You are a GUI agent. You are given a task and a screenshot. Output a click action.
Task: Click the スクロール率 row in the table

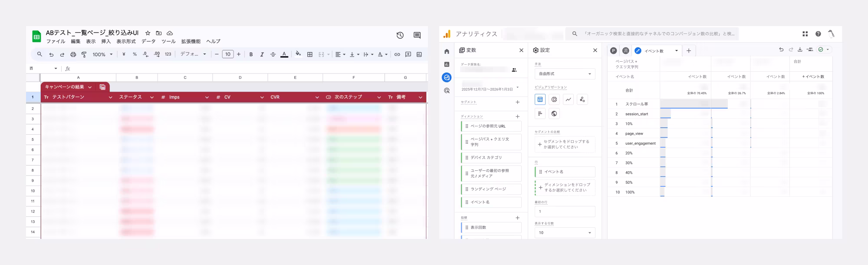click(636, 104)
